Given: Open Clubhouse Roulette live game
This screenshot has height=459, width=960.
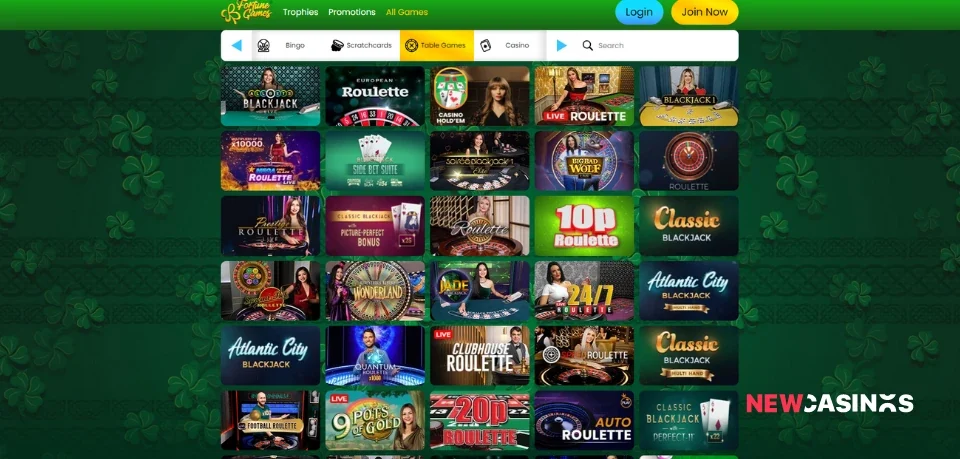Looking at the screenshot, I should tap(480, 356).
